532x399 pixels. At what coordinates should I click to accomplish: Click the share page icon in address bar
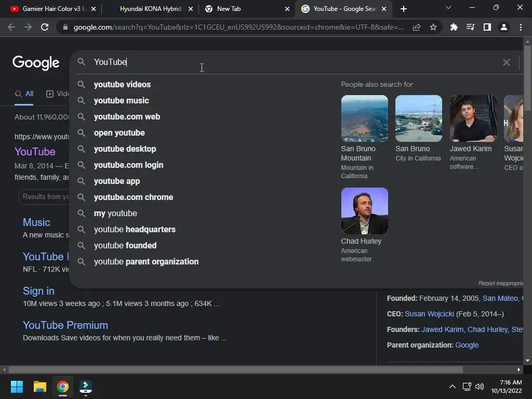click(x=417, y=27)
